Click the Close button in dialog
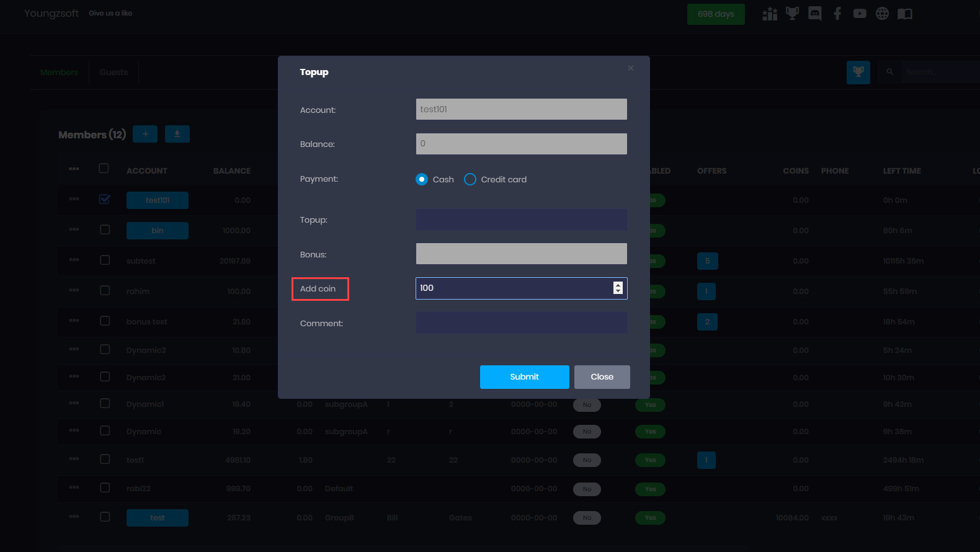The image size is (980, 552). coord(602,377)
